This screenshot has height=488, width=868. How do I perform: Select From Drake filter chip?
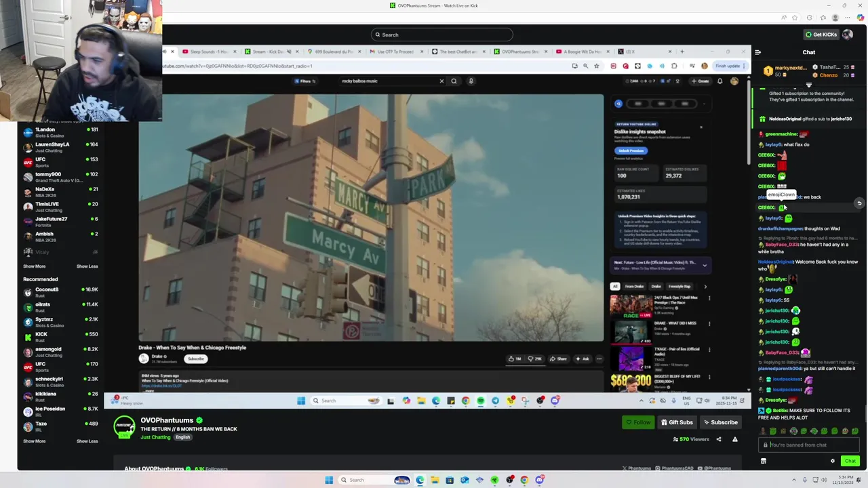point(634,287)
